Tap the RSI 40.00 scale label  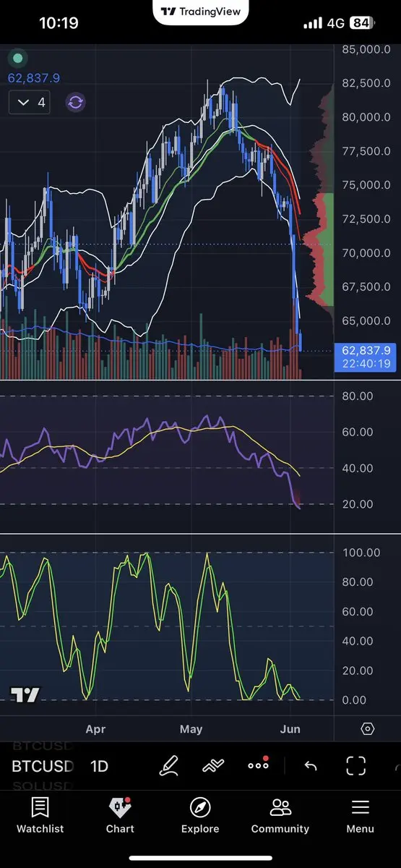pos(356,468)
